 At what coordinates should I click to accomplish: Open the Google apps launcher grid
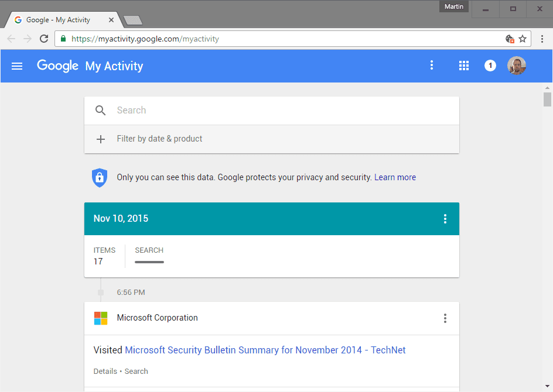click(464, 66)
